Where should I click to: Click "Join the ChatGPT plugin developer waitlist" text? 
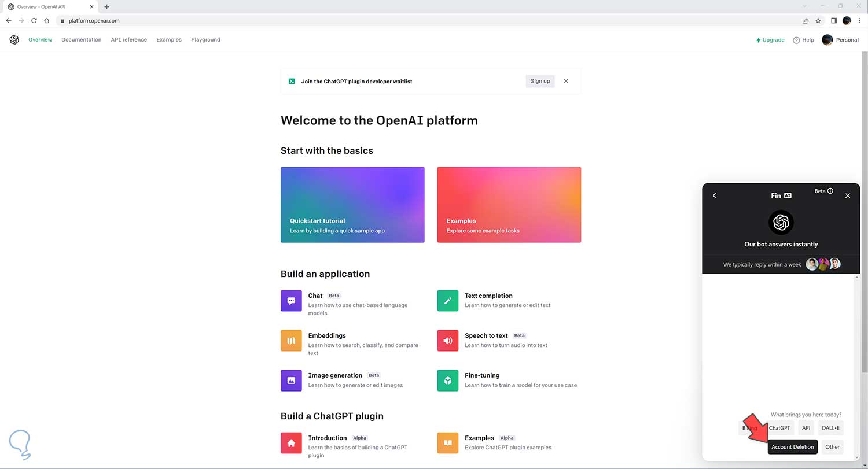[x=357, y=82]
